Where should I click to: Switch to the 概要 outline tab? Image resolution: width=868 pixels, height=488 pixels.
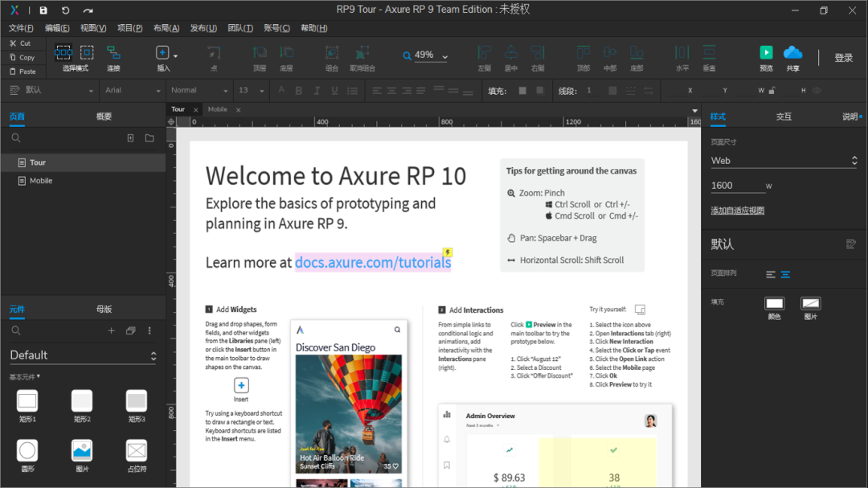tap(104, 117)
